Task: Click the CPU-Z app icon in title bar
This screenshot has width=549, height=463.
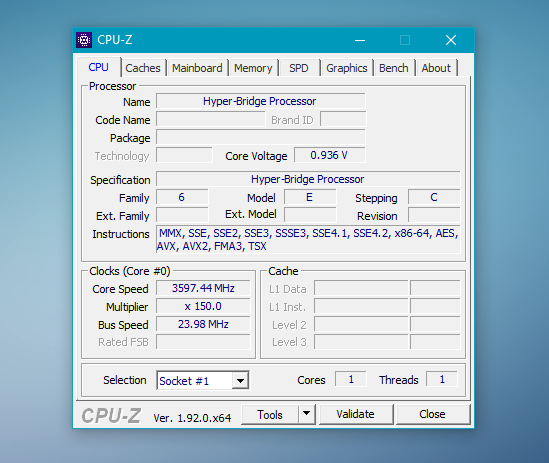Action: pos(84,40)
